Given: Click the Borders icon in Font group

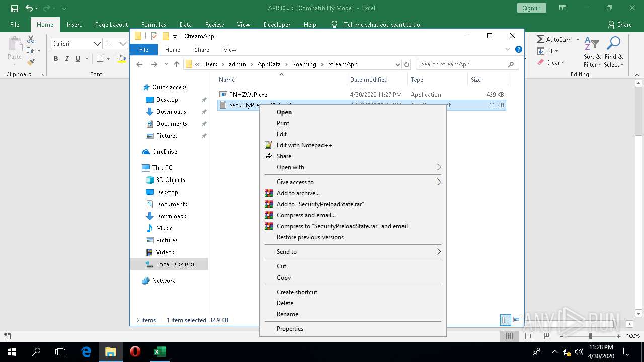Looking at the screenshot, I should pyautogui.click(x=100, y=59).
